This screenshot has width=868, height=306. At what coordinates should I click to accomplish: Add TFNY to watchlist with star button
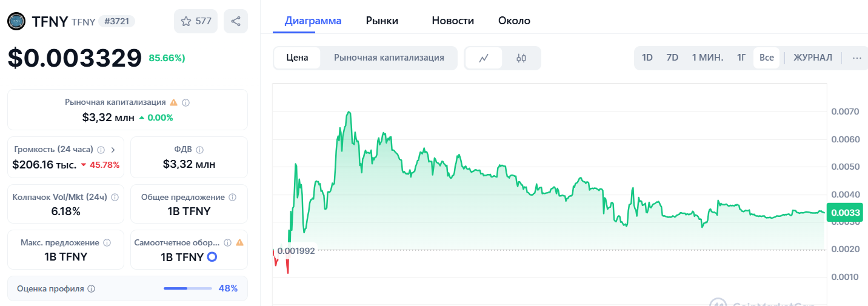click(195, 21)
